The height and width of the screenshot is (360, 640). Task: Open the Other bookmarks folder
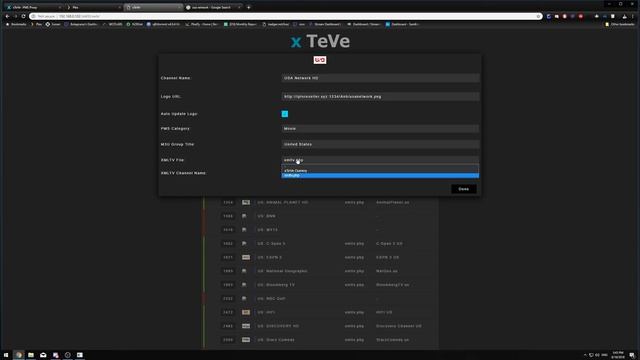(620, 24)
